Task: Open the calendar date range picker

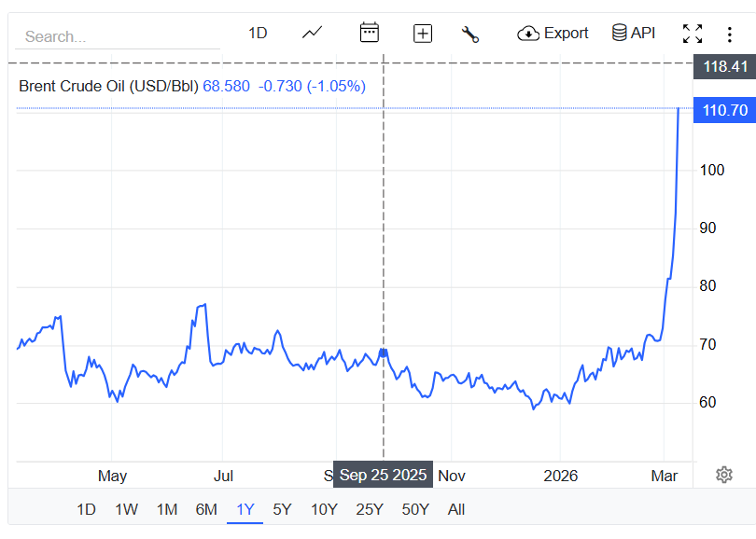Action: tap(370, 34)
